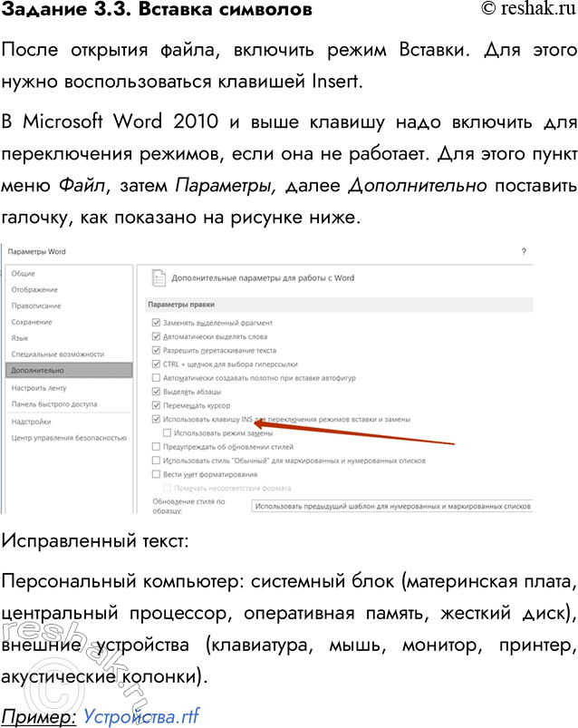Enable Использовать режим замены checkbox

pyautogui.click(x=167, y=433)
